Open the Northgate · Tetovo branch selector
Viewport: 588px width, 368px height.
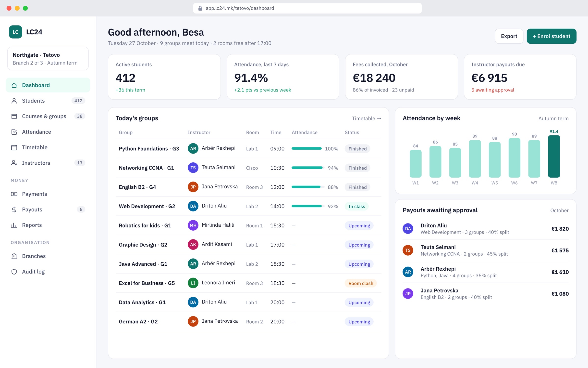pyautogui.click(x=48, y=59)
